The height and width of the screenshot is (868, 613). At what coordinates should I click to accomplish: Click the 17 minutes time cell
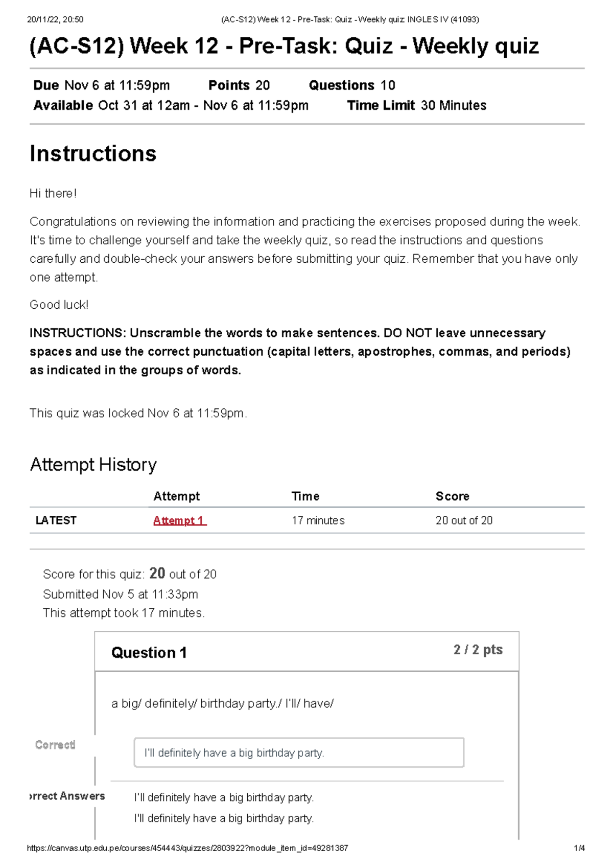(x=318, y=520)
